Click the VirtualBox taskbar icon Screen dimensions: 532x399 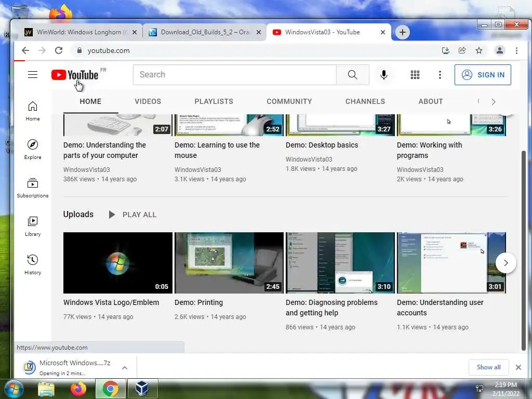142,389
